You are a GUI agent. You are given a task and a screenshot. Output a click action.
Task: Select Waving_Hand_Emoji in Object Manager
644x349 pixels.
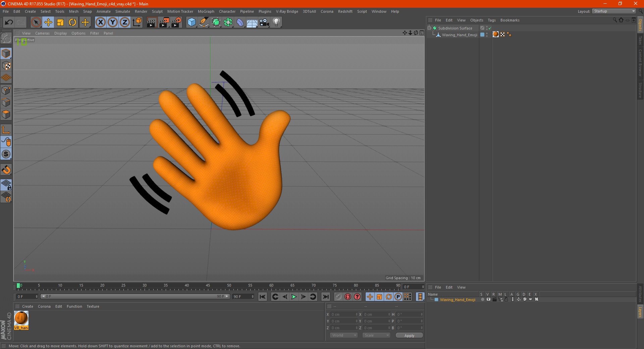(x=460, y=35)
